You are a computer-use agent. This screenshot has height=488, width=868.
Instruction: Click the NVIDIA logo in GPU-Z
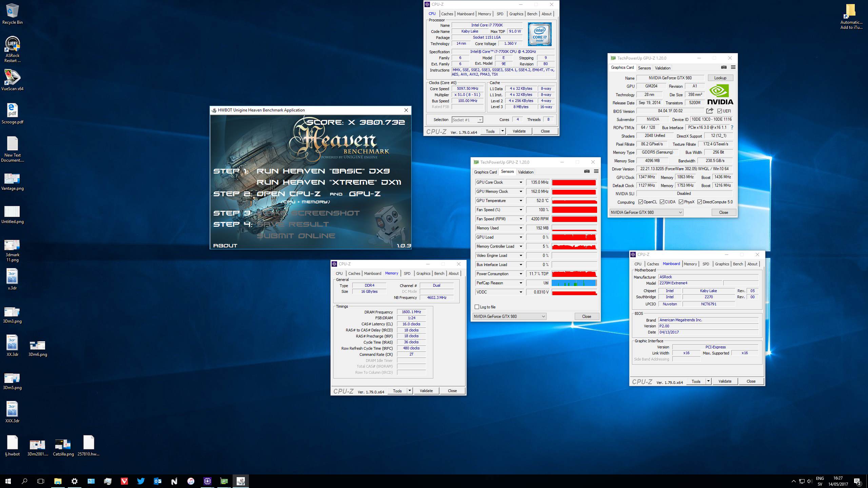click(x=720, y=95)
